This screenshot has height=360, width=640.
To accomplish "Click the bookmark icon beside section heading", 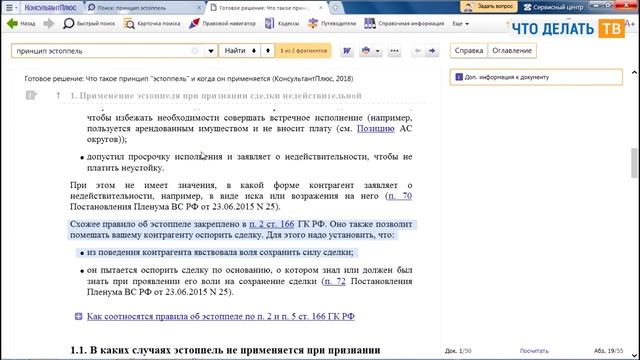I will click(31, 95).
